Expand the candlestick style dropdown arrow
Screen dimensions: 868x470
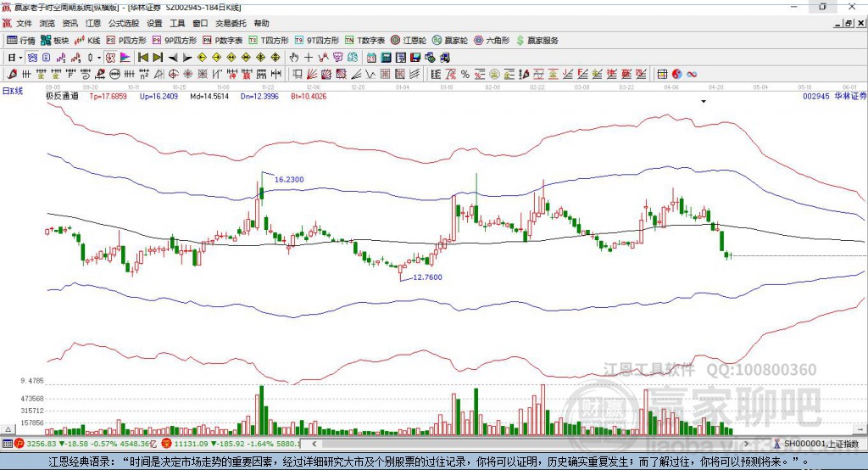(x=99, y=58)
